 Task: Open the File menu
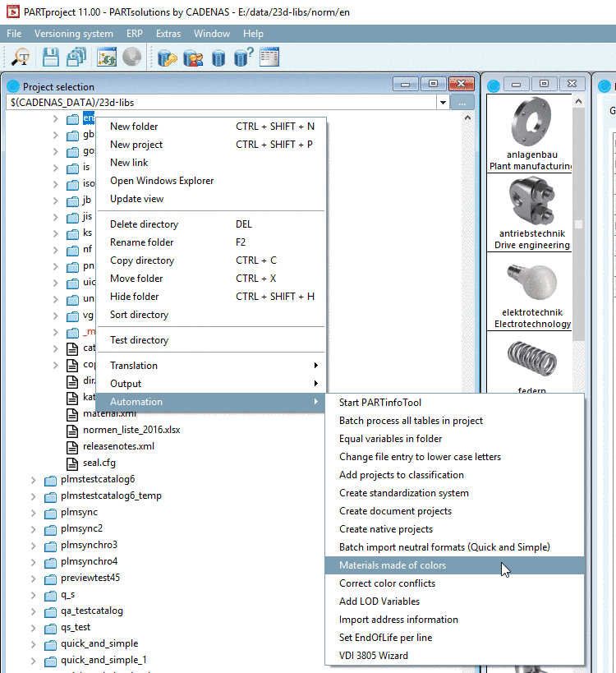14,34
